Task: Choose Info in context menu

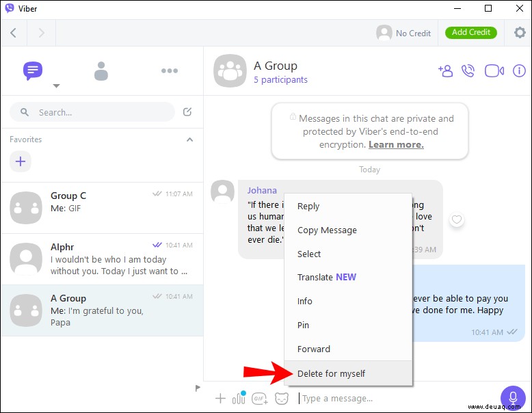Action: pos(348,301)
